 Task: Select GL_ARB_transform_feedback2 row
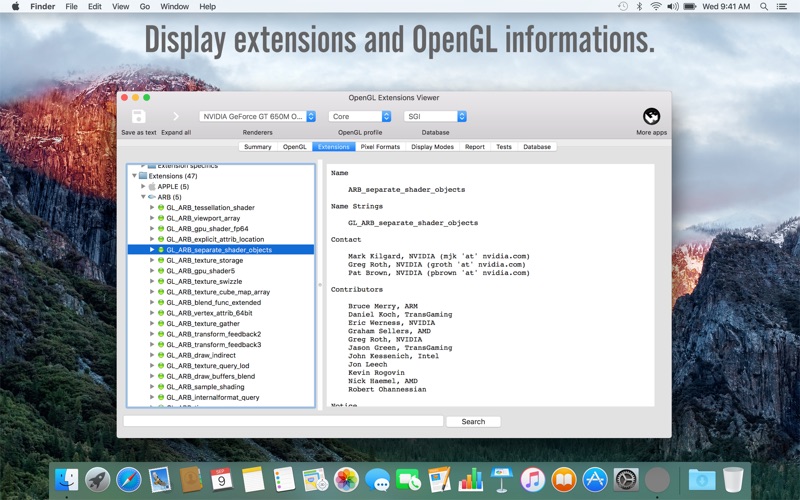coord(221,334)
